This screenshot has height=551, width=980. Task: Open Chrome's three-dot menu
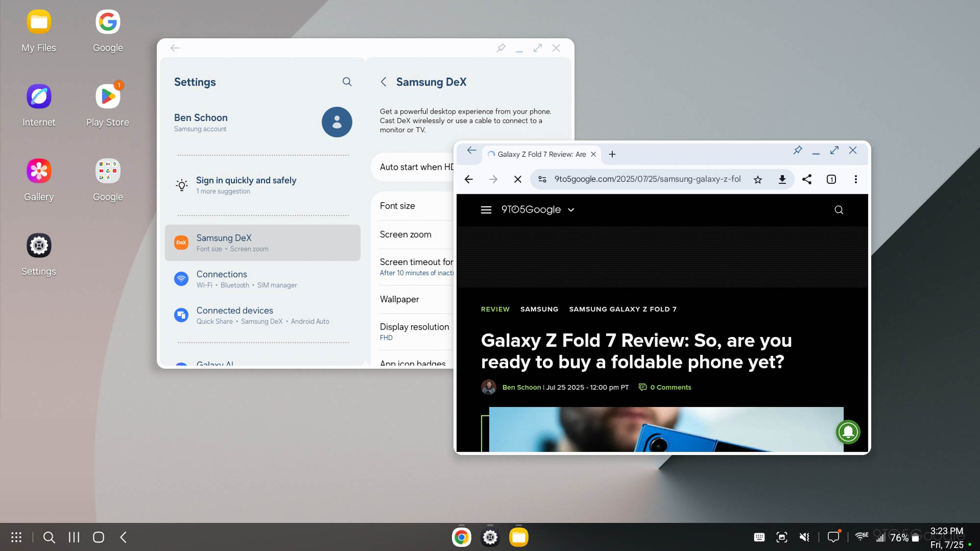click(856, 179)
